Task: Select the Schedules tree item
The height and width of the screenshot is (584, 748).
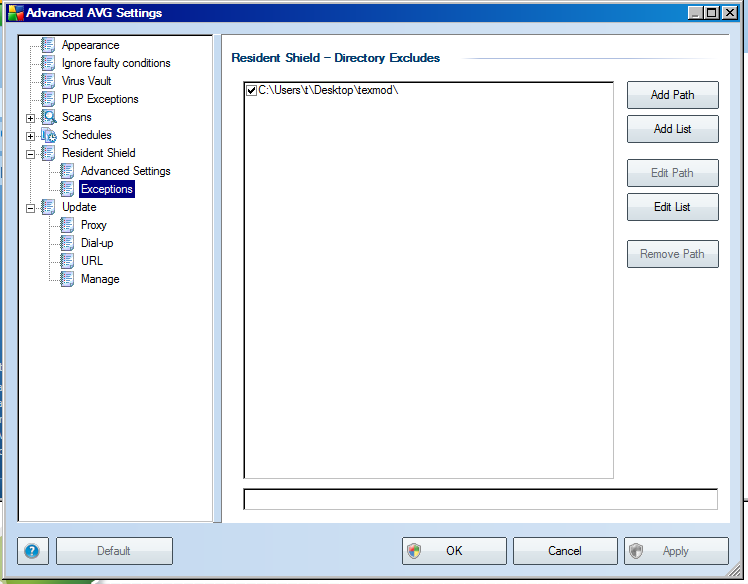Action: point(87,135)
